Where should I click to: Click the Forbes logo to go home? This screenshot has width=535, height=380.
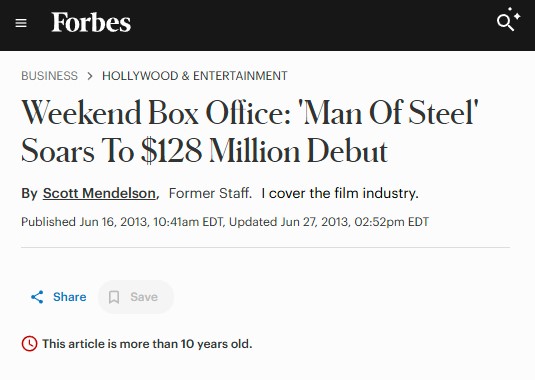91,23
